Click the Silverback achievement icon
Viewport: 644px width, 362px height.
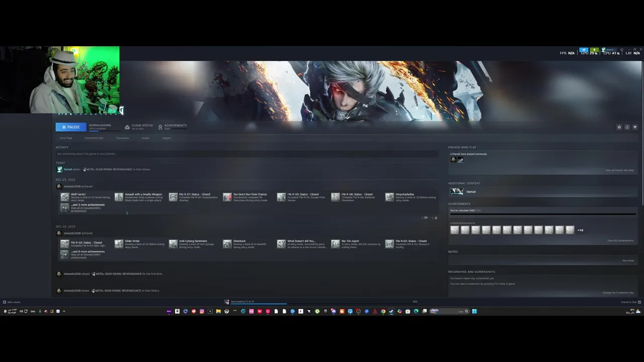227,244
